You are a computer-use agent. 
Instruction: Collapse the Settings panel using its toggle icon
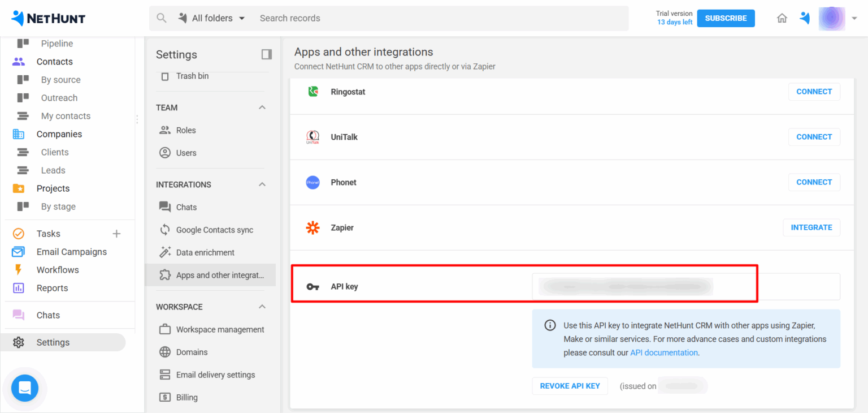pos(267,54)
